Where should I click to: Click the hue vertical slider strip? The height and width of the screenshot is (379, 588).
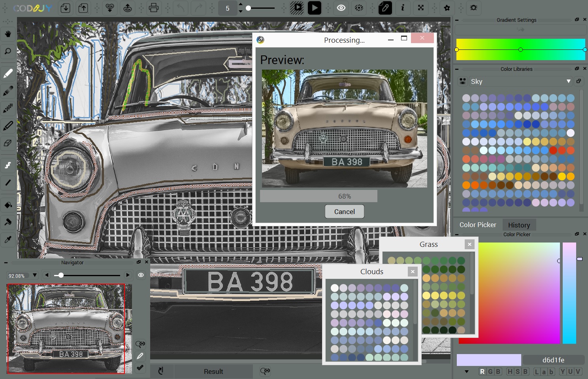tap(569, 293)
